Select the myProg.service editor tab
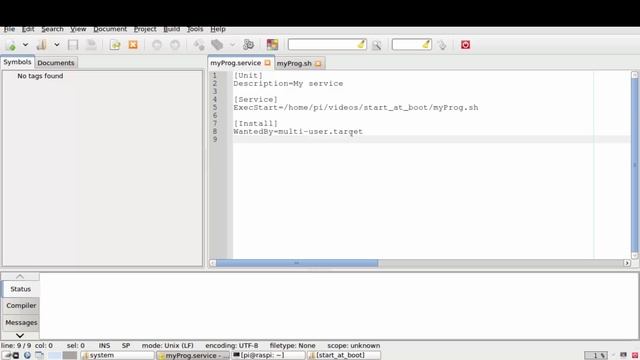Image resolution: width=640 pixels, height=360 pixels. (x=236, y=63)
